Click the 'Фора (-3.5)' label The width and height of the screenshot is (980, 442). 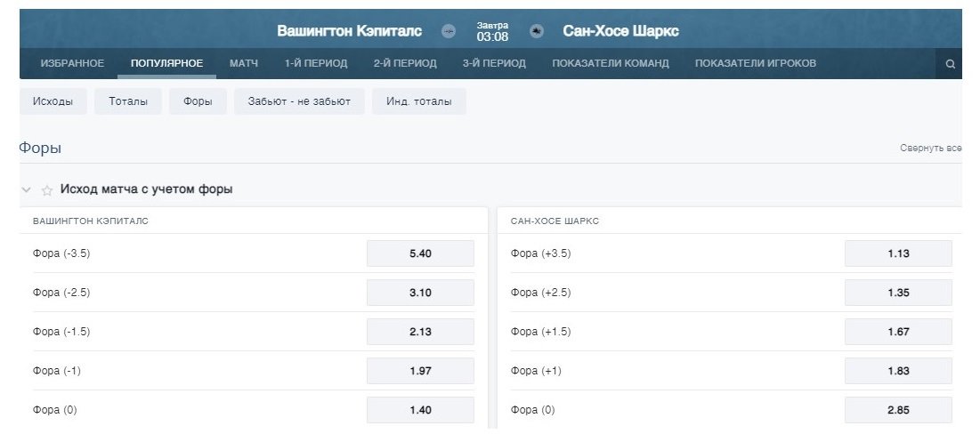click(x=61, y=253)
